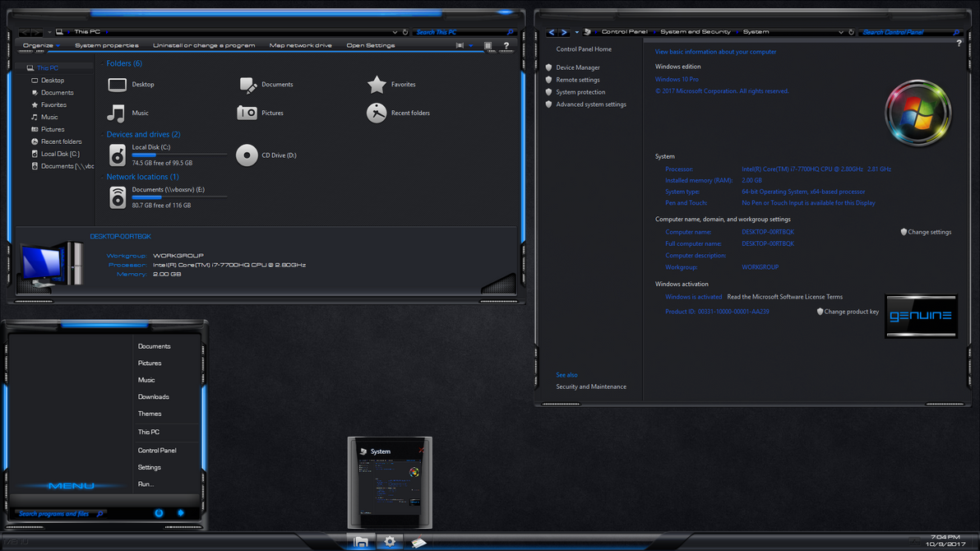Viewport: 980px width, 551px height.
Task: Refresh the Control Panel address bar
Action: pyautogui.click(x=851, y=32)
